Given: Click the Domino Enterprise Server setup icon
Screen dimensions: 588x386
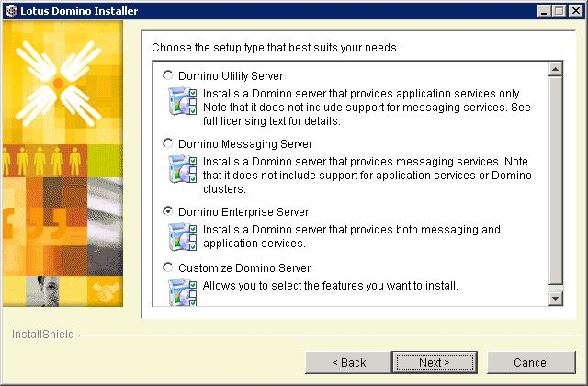Looking at the screenshot, I should (183, 237).
